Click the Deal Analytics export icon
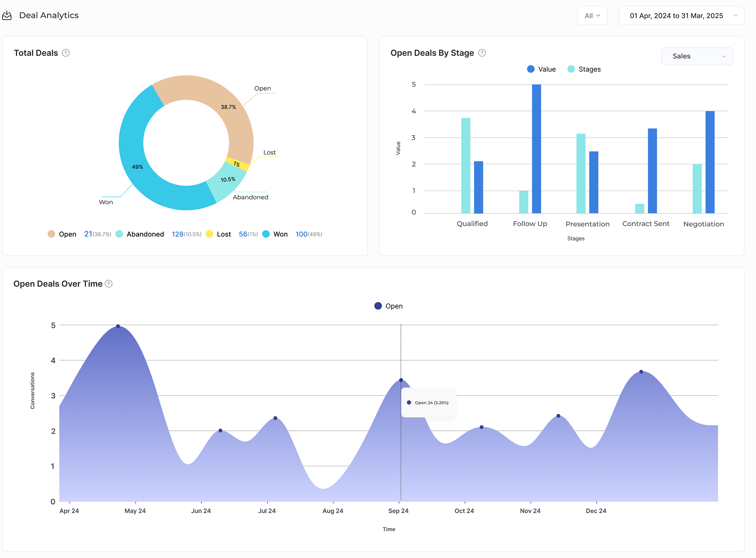This screenshot has width=756, height=558. click(7, 15)
